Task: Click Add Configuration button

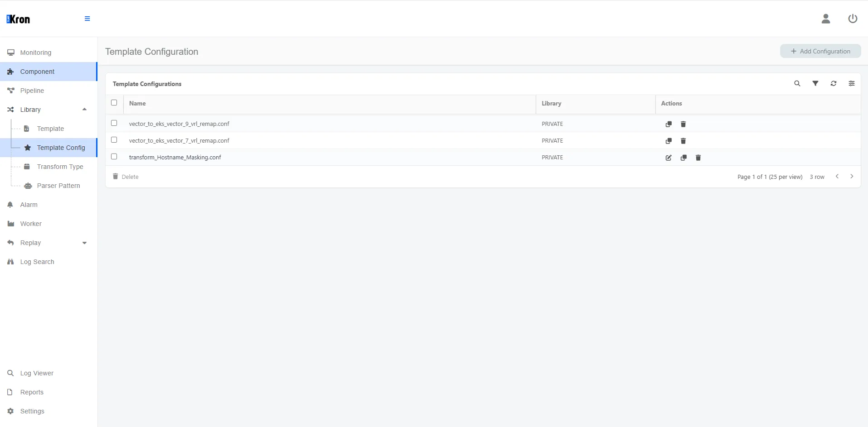Action: (x=820, y=51)
